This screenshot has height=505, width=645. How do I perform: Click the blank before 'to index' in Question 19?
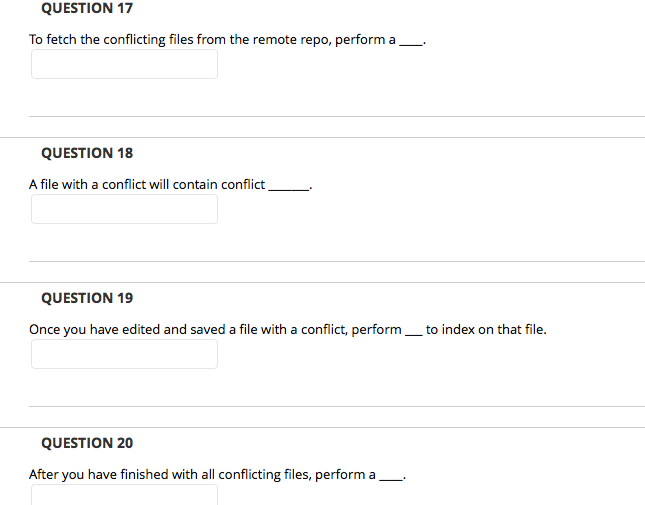coord(414,334)
